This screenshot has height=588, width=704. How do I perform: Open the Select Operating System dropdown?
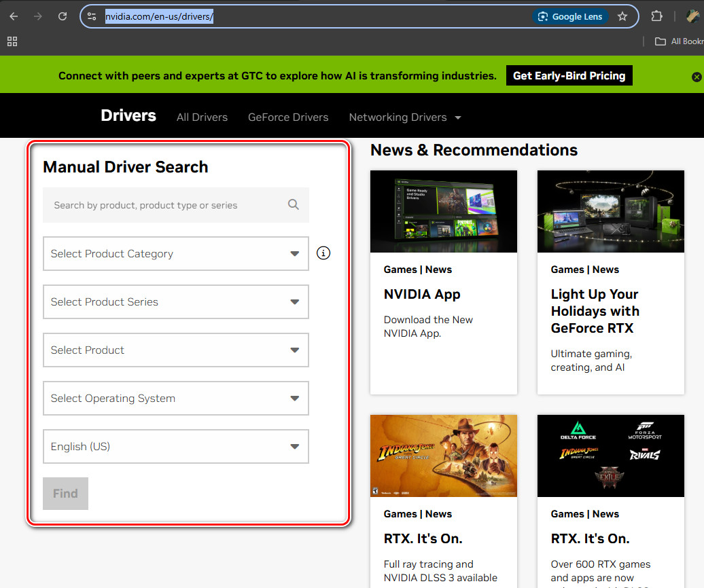tap(175, 398)
